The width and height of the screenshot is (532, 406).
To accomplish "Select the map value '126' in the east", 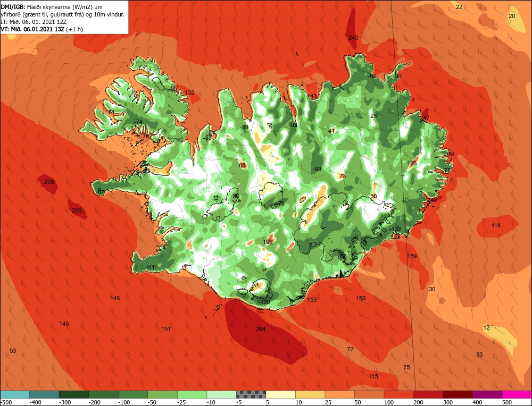I will (x=412, y=163).
